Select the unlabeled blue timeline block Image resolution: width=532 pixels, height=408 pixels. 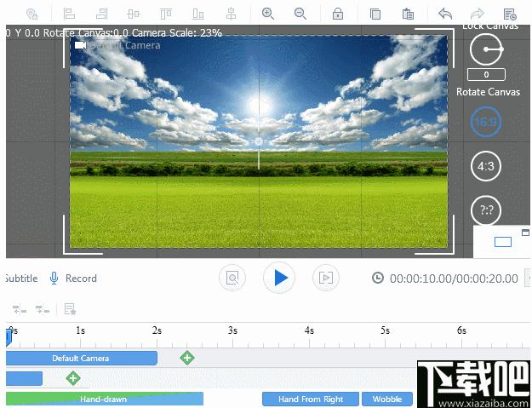pyautogui.click(x=24, y=378)
